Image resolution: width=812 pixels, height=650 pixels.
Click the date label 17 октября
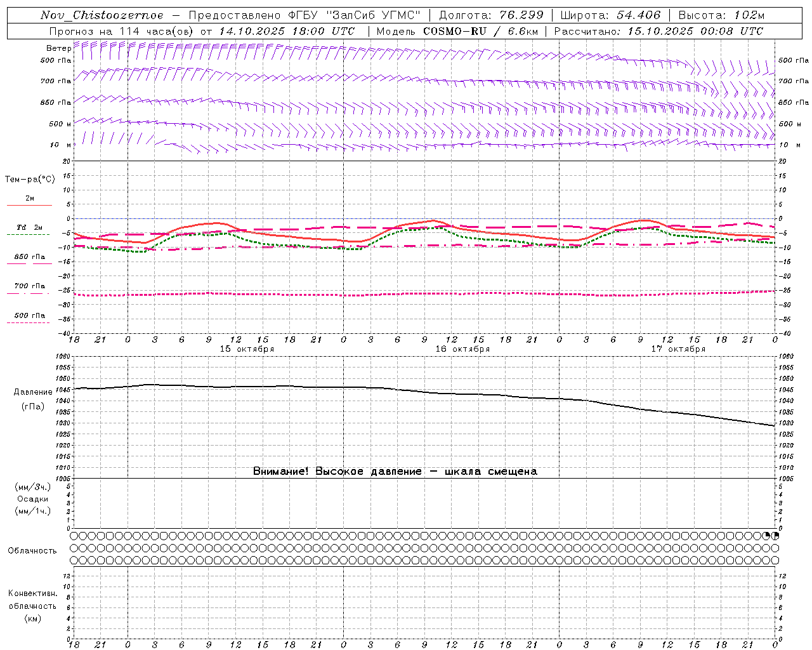tap(678, 349)
